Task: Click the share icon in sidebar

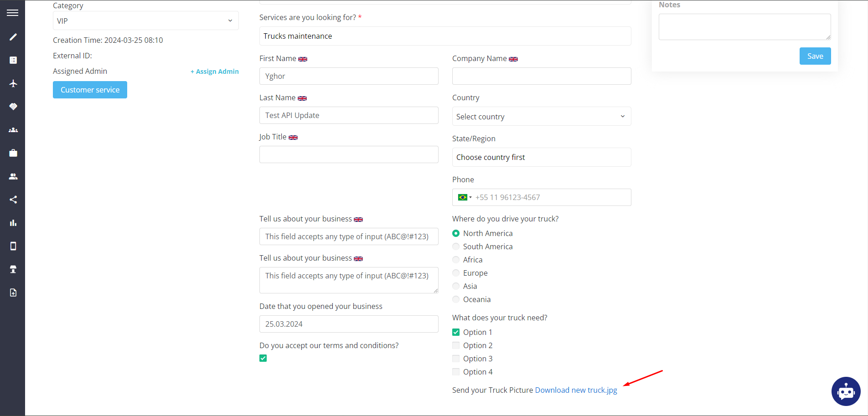Action: click(x=13, y=200)
